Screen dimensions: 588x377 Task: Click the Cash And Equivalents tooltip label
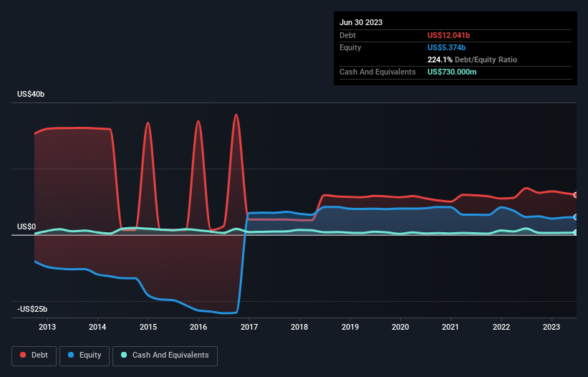coord(377,72)
